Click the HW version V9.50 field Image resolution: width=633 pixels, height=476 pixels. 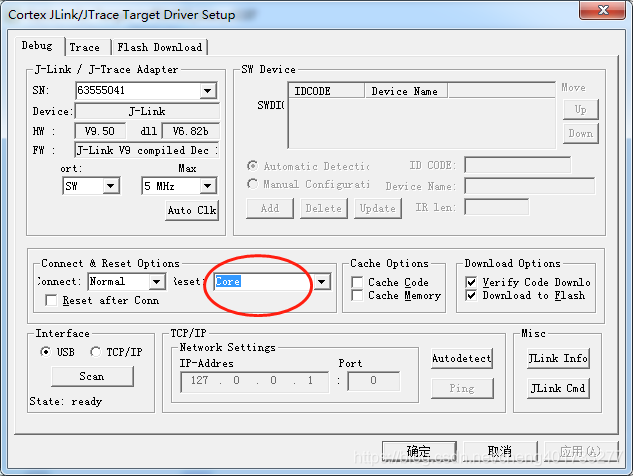100,131
